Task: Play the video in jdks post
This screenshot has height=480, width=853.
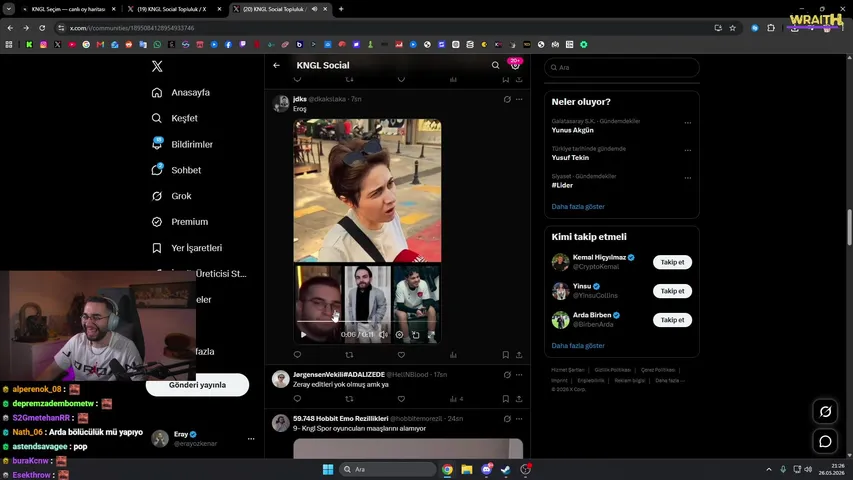Action: [304, 335]
